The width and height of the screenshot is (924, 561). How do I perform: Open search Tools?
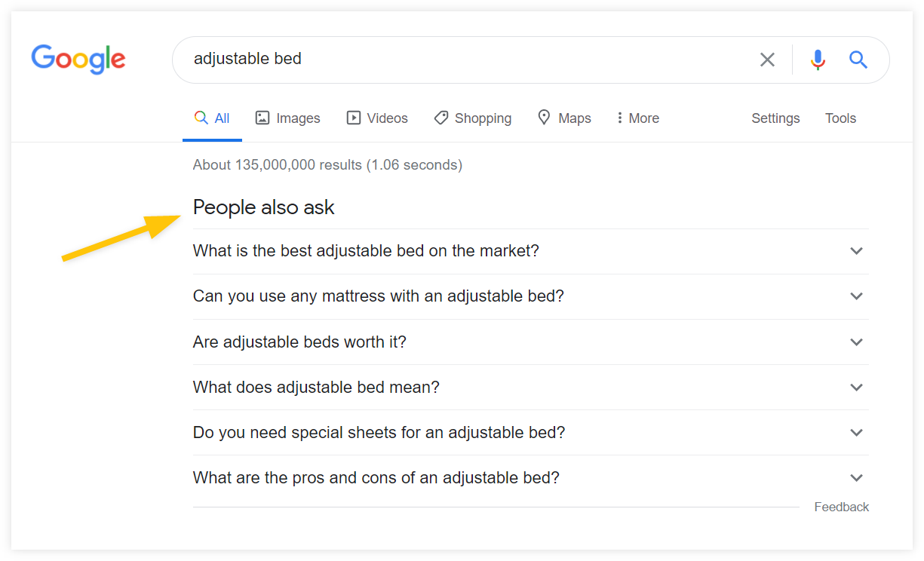840,118
